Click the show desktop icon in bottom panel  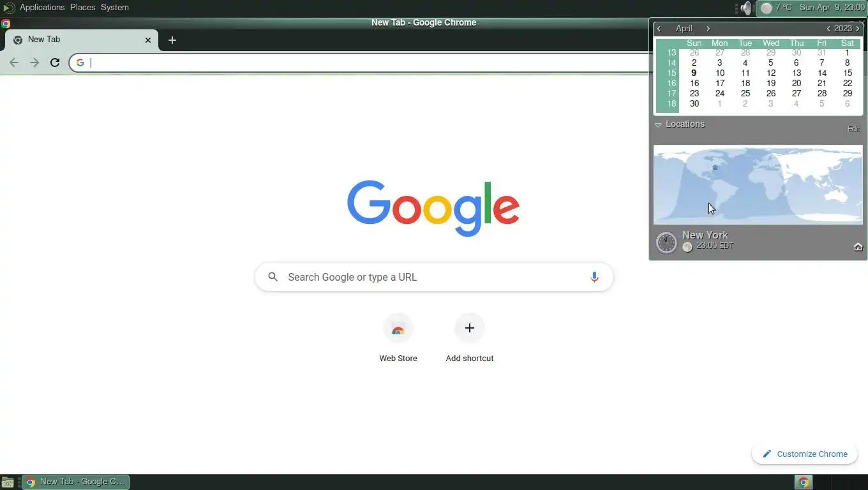pos(7,482)
